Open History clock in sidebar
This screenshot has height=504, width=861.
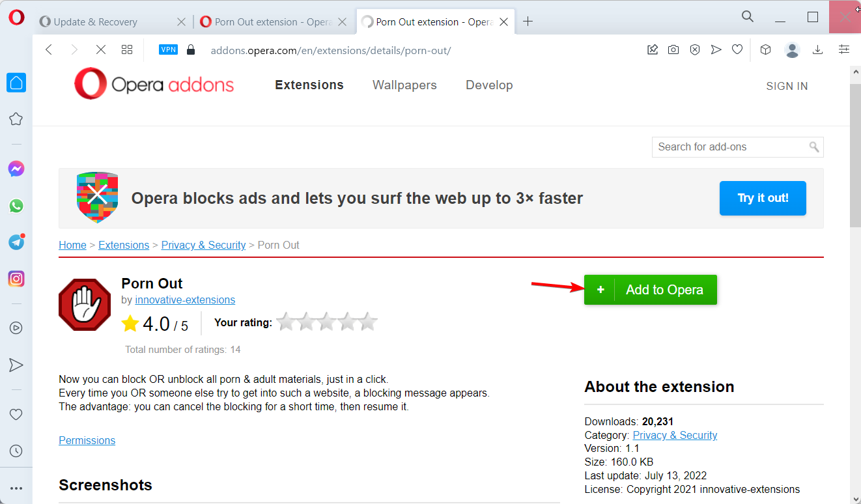(16, 451)
